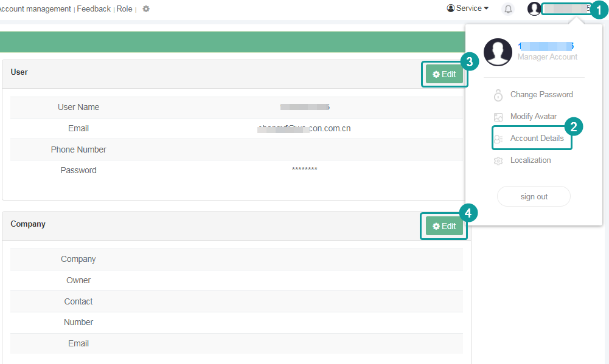Open the notifications bell
The width and height of the screenshot is (609, 364).
[x=508, y=9]
